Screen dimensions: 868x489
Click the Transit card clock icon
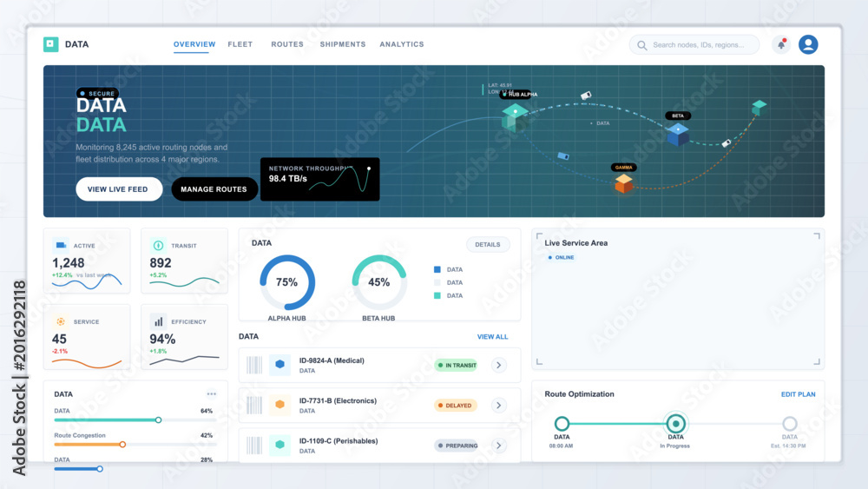point(158,245)
